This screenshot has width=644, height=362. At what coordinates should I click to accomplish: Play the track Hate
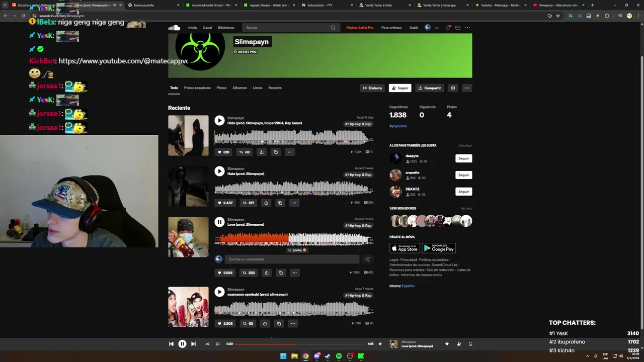point(219,171)
